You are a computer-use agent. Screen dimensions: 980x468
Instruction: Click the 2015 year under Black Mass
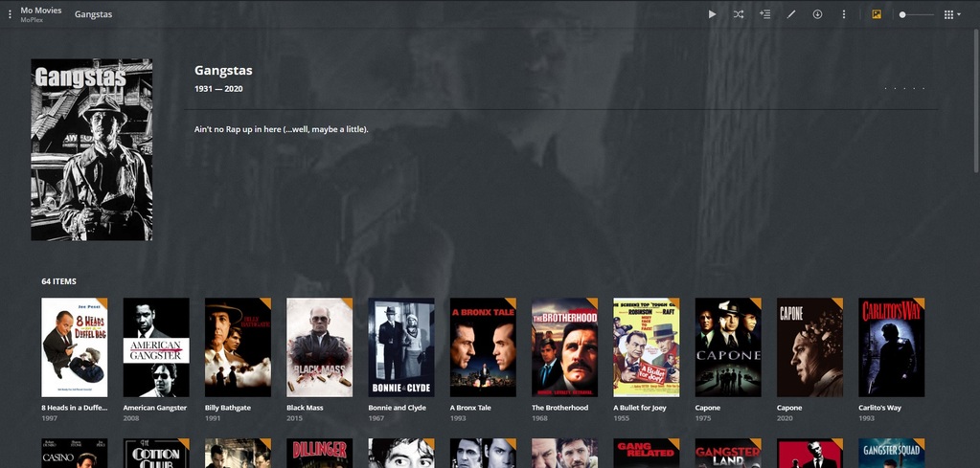pos(294,418)
